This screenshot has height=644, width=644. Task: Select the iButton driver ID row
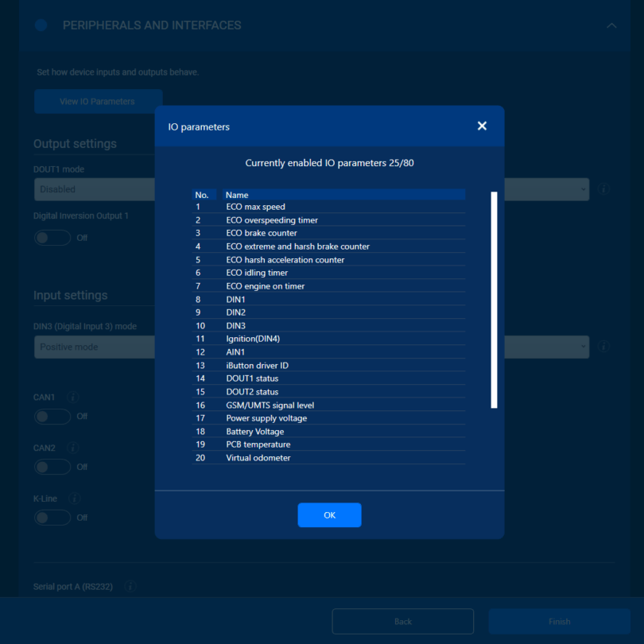(x=328, y=366)
